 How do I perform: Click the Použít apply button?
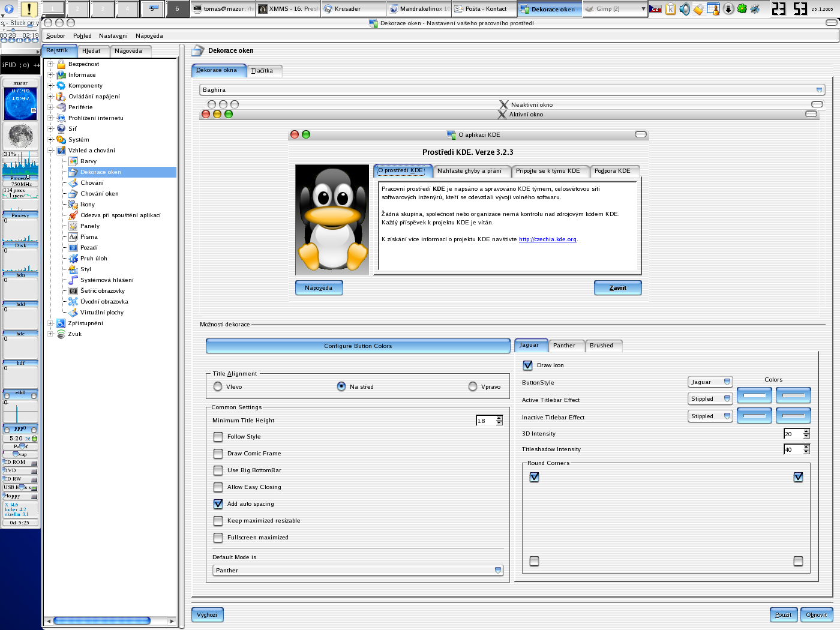pyautogui.click(x=784, y=615)
